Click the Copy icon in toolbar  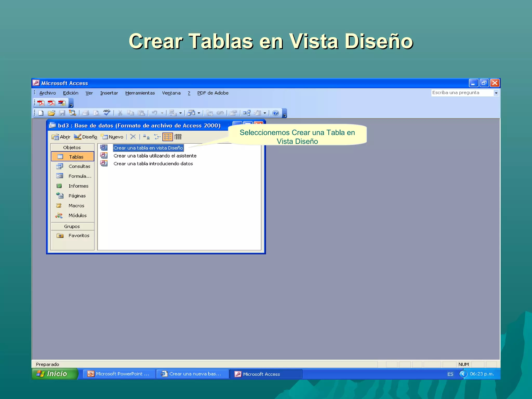pyautogui.click(x=130, y=113)
